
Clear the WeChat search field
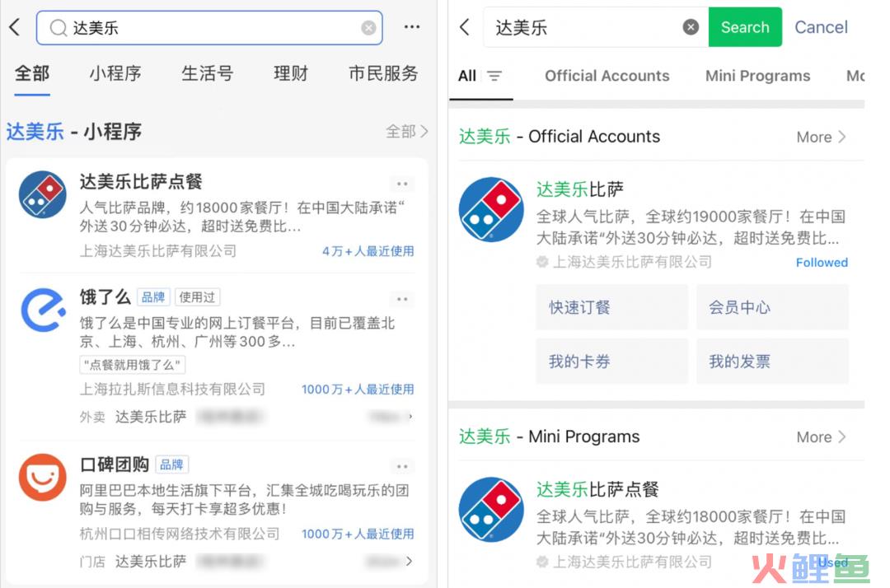tap(691, 26)
